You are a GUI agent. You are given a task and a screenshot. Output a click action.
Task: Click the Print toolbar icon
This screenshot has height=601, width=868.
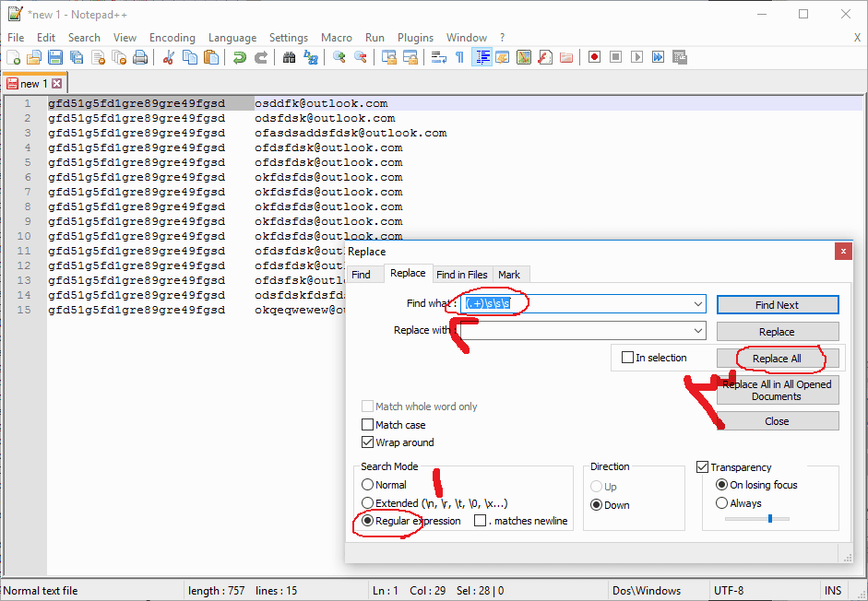[x=140, y=57]
